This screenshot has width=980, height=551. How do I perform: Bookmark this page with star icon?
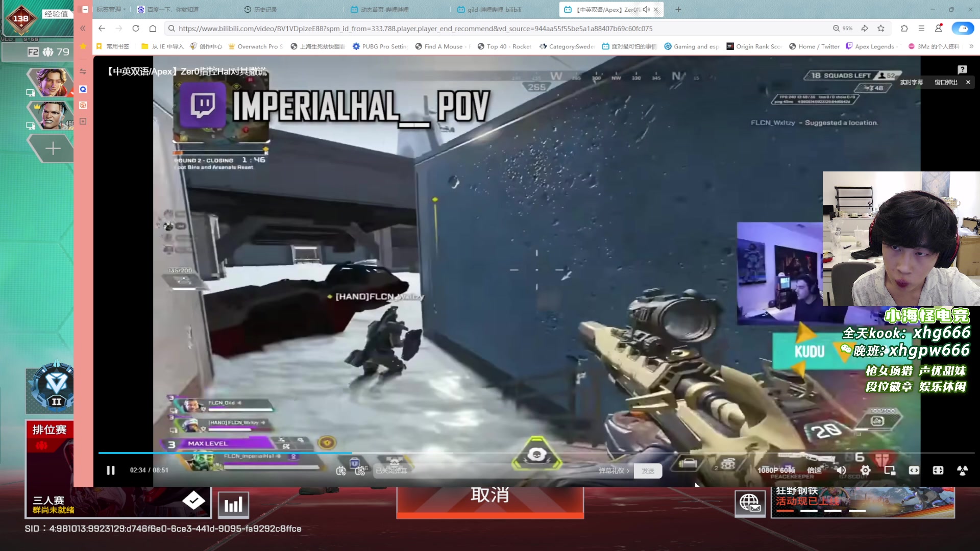tap(881, 29)
